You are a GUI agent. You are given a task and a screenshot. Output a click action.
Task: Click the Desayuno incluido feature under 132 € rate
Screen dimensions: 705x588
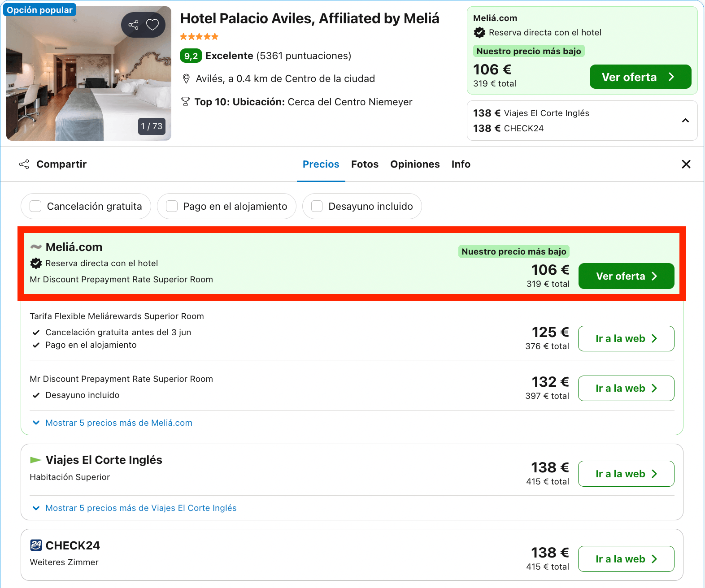83,395
